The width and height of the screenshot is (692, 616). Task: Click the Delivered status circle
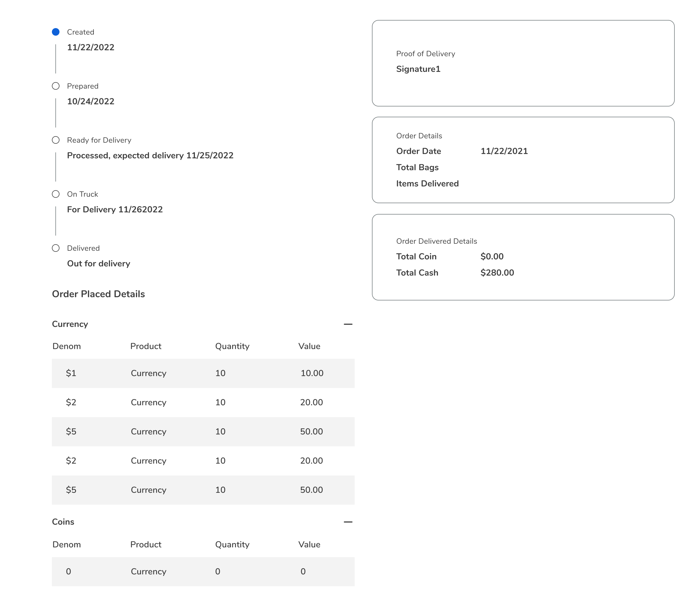point(56,248)
